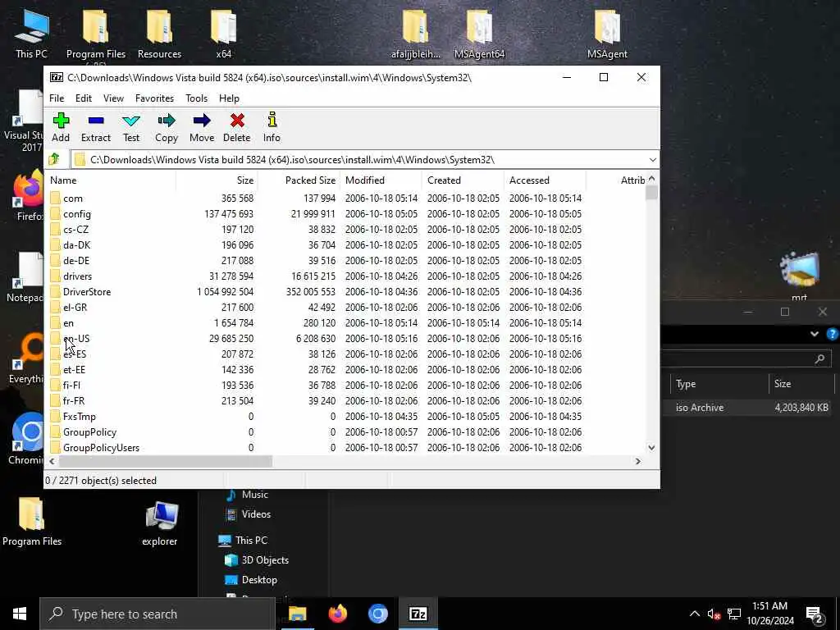Viewport: 840px width, 630px height.
Task: Open the mrt desktop icon
Action: tap(799, 276)
